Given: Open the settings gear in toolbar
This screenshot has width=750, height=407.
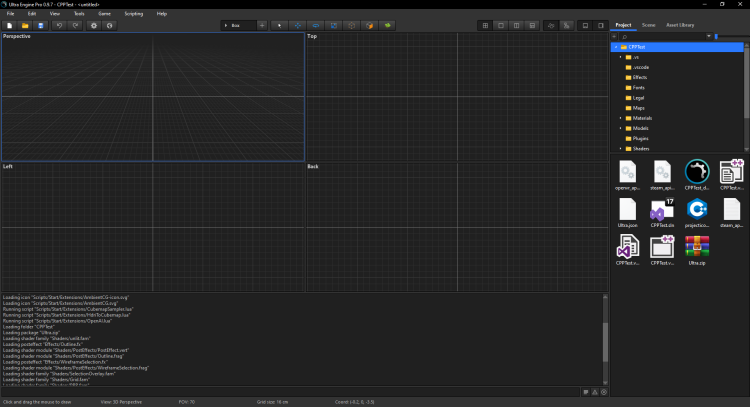Looking at the screenshot, I should coord(94,25).
